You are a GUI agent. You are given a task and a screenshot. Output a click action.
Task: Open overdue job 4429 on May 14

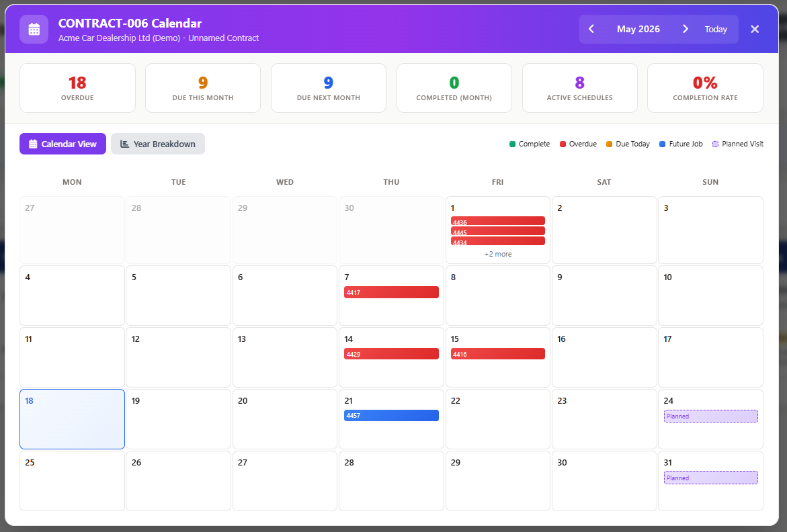[391, 354]
